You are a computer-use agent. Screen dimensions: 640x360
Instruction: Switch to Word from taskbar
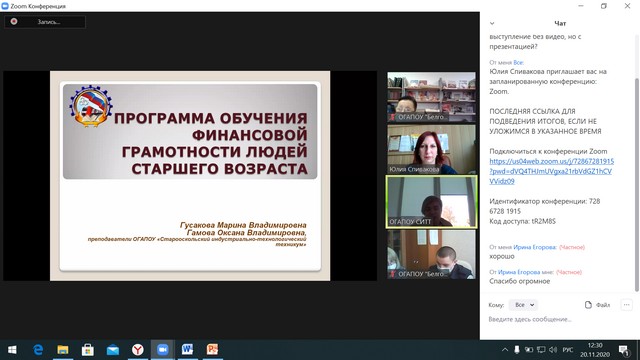(x=187, y=350)
